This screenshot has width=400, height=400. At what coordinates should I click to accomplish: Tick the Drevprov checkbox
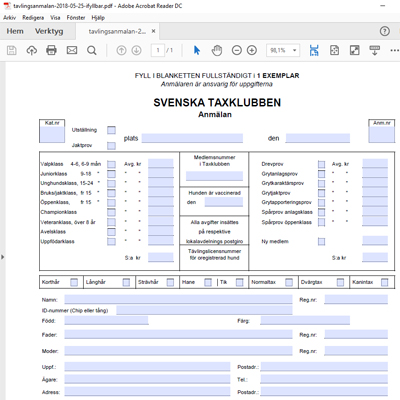[x=321, y=164]
